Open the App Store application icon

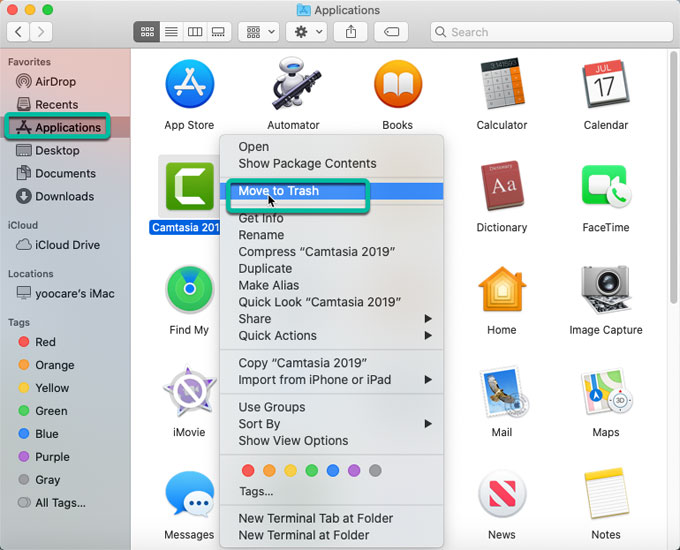190,84
